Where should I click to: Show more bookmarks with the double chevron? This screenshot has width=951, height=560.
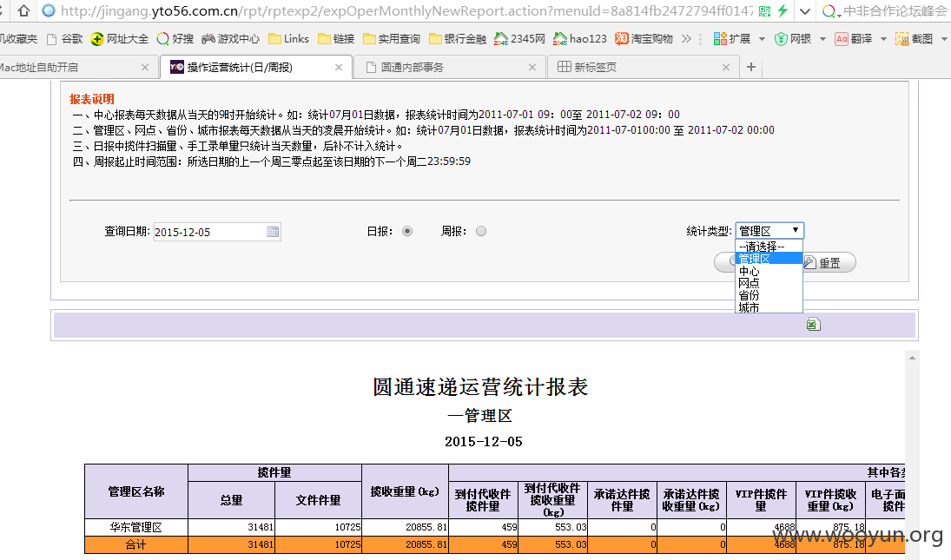686,39
